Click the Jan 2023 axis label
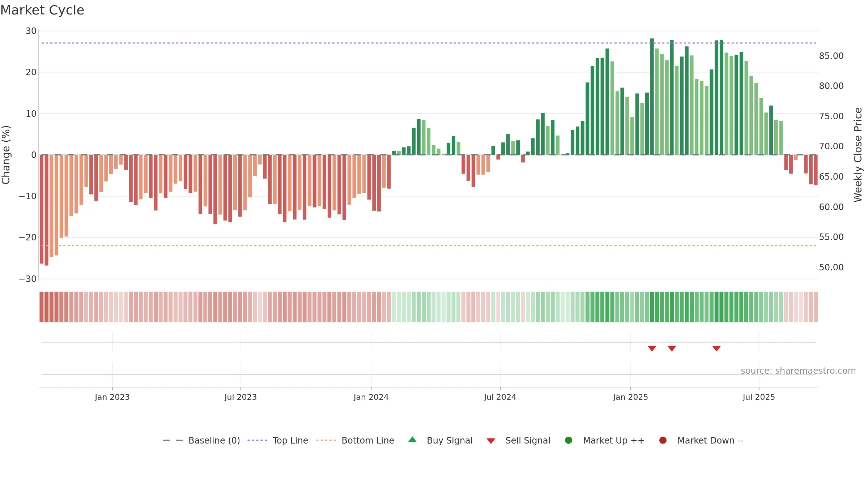The image size is (868, 488). [x=112, y=397]
